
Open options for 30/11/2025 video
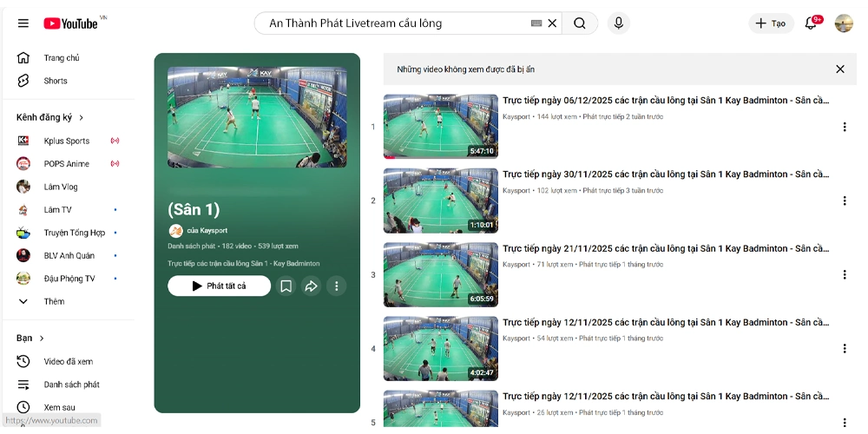(845, 201)
